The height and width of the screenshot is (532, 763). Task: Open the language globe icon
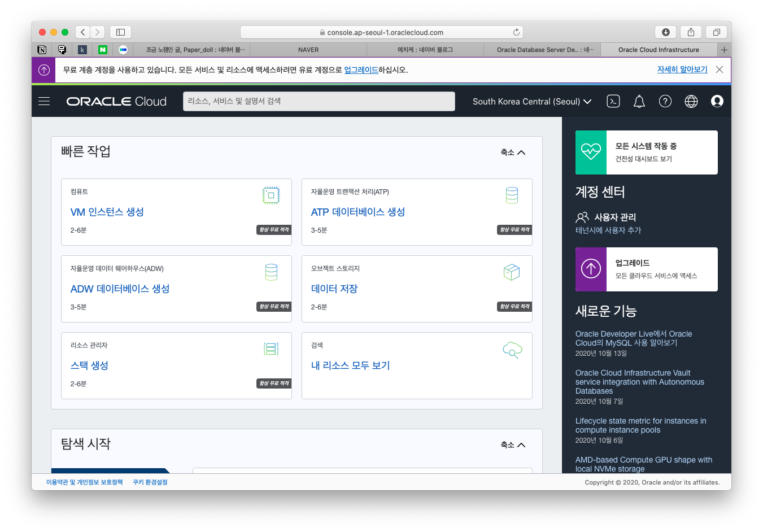691,101
